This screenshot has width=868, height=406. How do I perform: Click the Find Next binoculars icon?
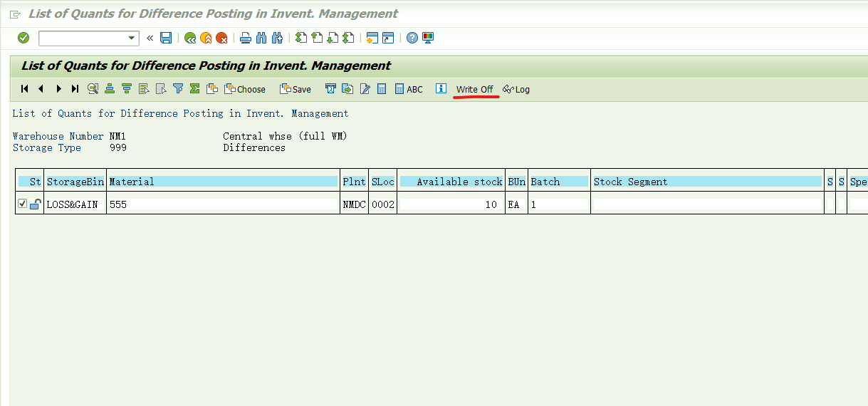pos(277,38)
